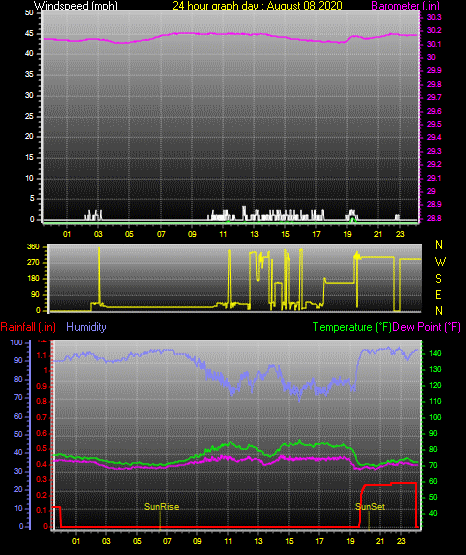Viewport: 466px width, 555px height.
Task: Click the Windspeed (mph) axis label
Action: pos(75,6)
